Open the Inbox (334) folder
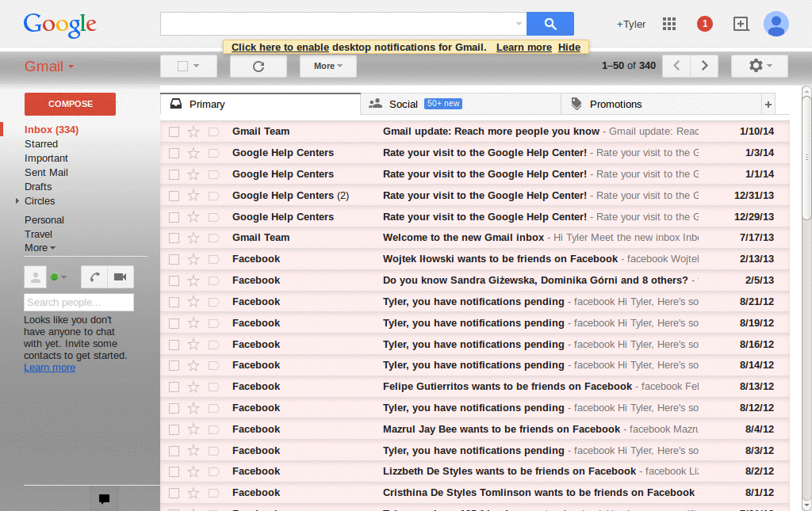Viewport: 812px width, 511px height. tap(52, 130)
